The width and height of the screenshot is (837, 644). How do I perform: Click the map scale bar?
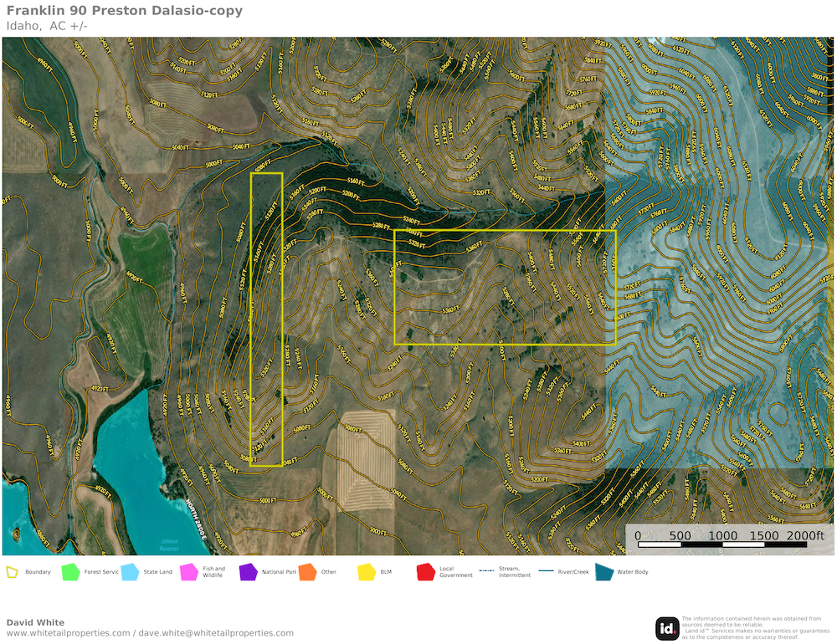[x=721, y=544]
